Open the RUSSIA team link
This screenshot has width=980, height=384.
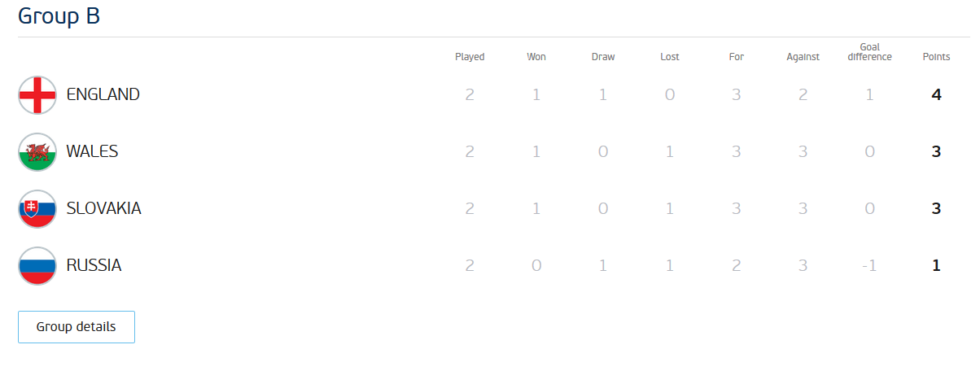tap(94, 265)
